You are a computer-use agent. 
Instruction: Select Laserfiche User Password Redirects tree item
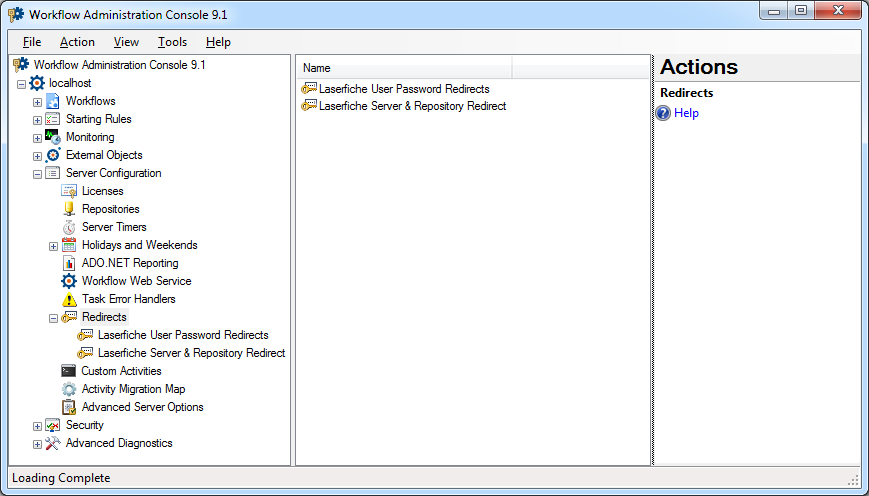[183, 335]
